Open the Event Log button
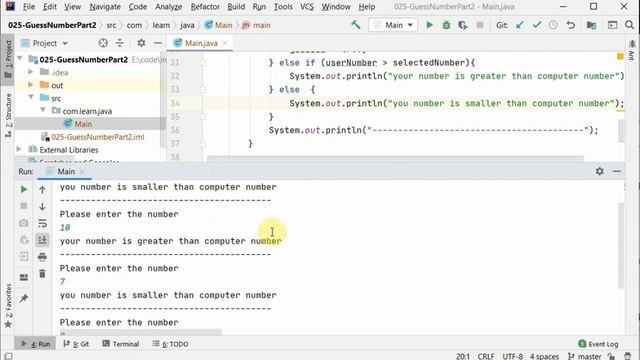 (598, 344)
